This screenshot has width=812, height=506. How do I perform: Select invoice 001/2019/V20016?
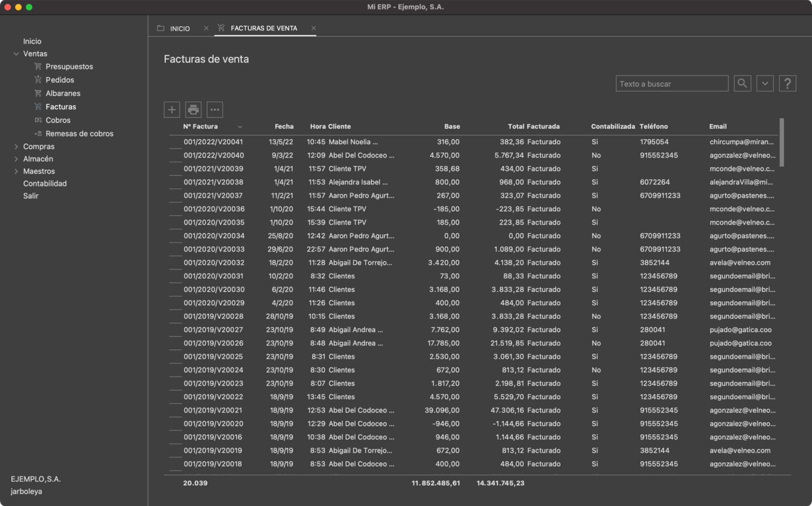pyautogui.click(x=213, y=437)
